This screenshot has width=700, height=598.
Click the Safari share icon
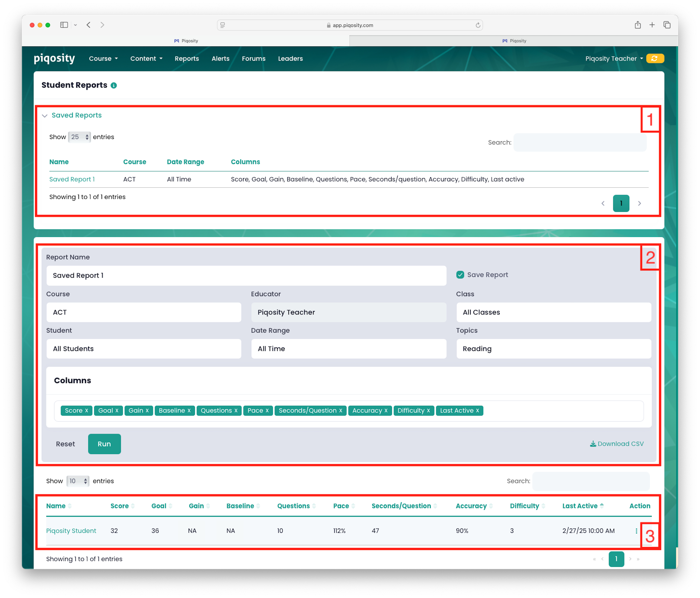coord(638,25)
